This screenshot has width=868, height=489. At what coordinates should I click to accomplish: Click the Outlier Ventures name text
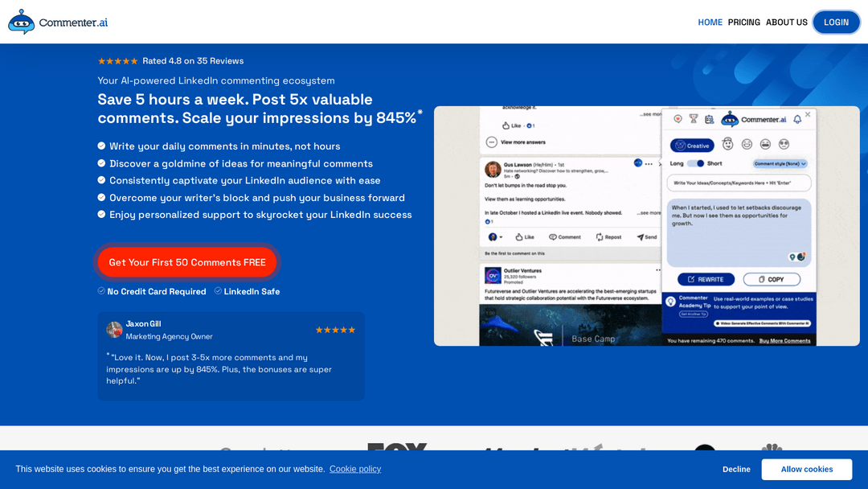(522, 271)
